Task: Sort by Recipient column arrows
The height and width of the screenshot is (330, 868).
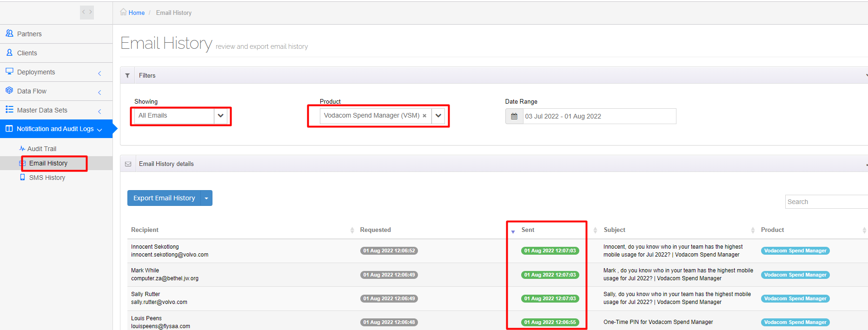Action: 352,230
